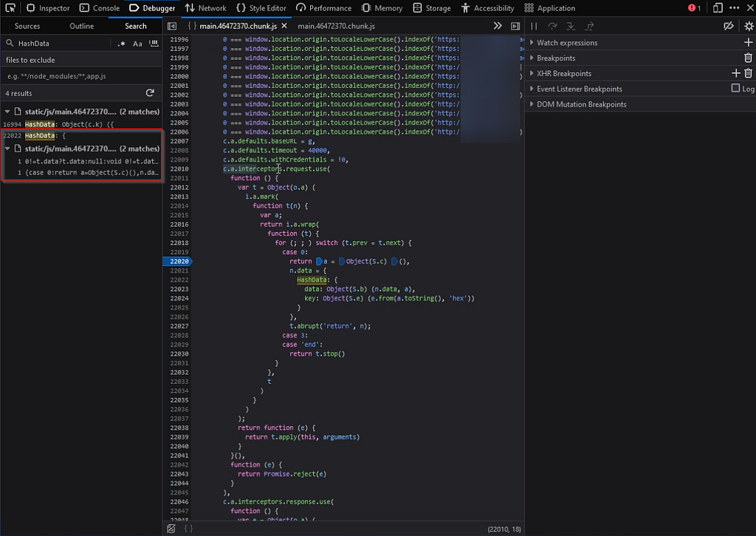Pretty print source braces button
The width and height of the screenshot is (756, 536).
(x=188, y=529)
